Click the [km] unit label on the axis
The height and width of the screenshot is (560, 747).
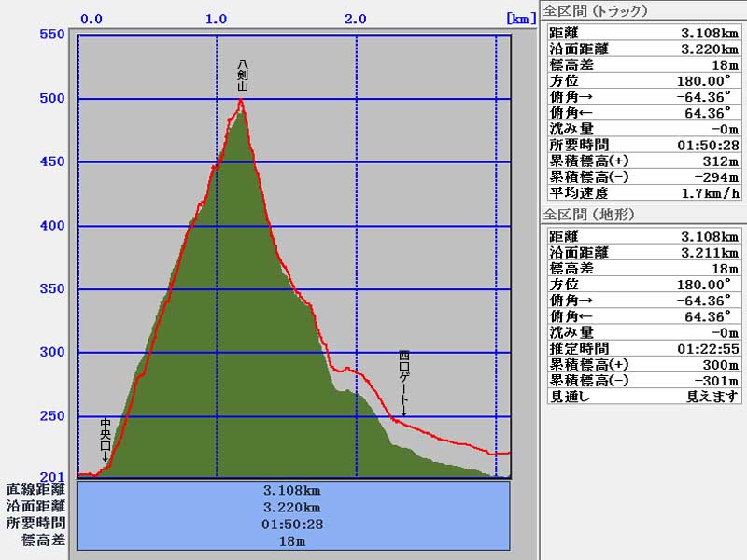pos(520,18)
